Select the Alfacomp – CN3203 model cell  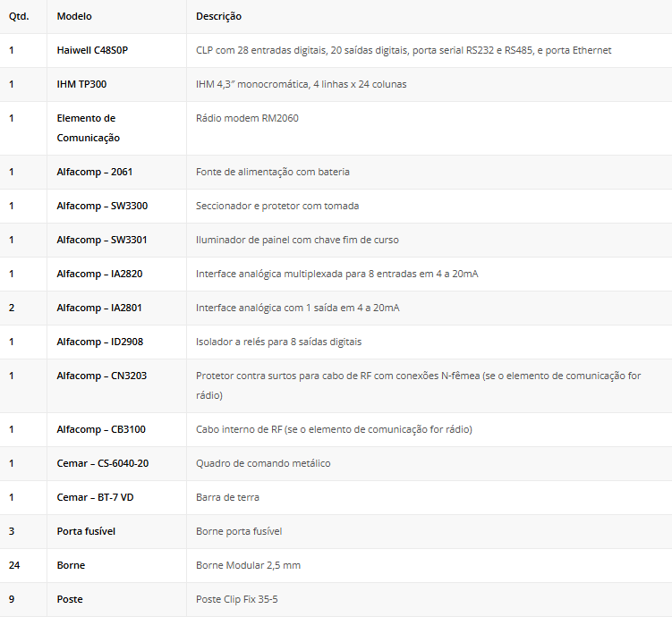[101, 376]
